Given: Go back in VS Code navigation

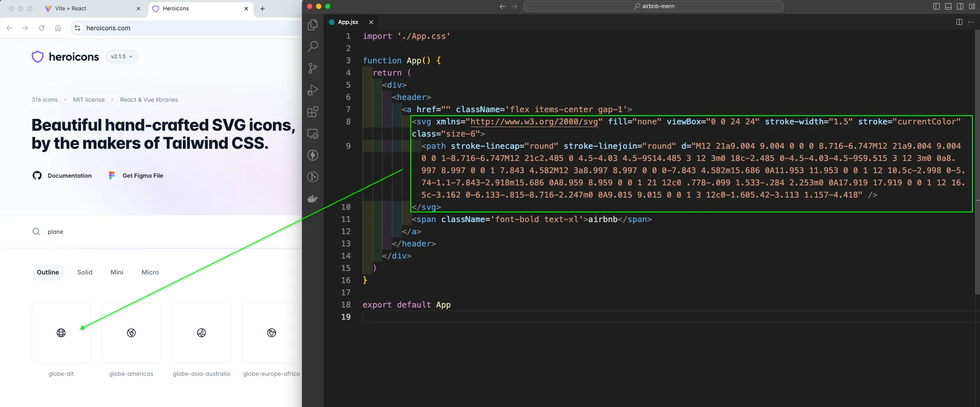Looking at the screenshot, I should tap(502, 6).
